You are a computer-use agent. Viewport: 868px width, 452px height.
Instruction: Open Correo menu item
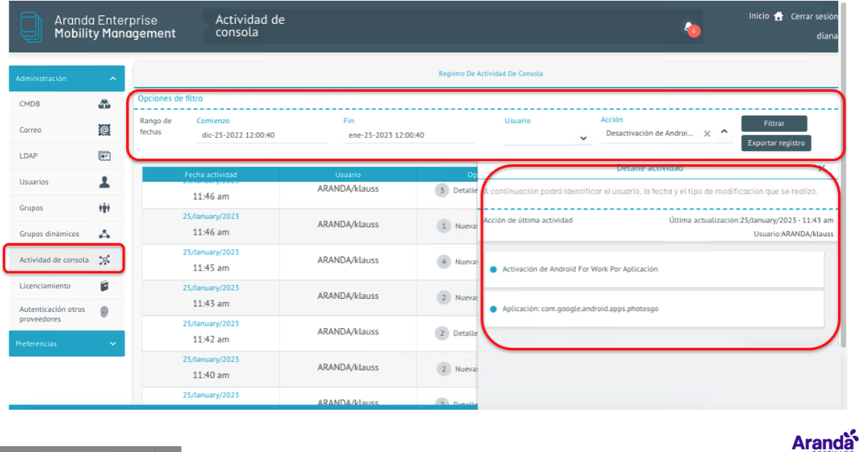[x=67, y=130]
